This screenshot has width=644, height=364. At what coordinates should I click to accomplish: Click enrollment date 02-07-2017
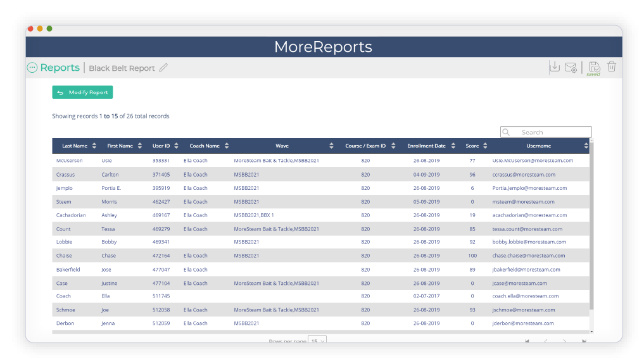click(426, 296)
